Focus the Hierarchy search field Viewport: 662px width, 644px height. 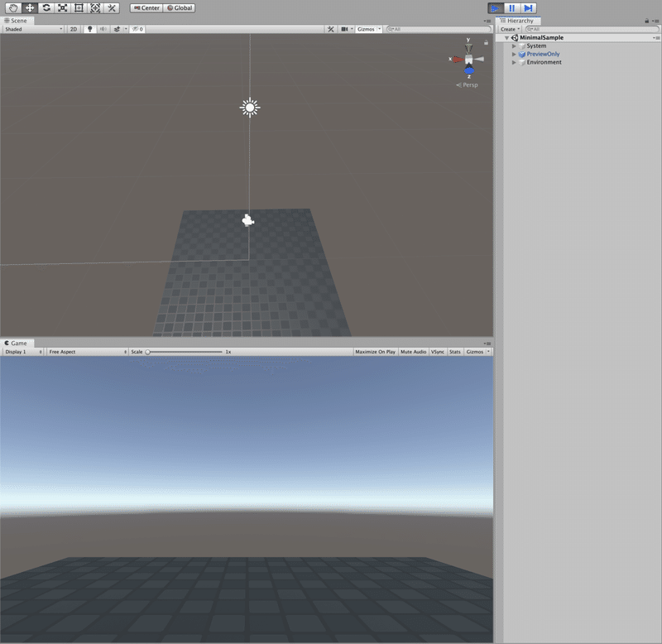tap(592, 29)
